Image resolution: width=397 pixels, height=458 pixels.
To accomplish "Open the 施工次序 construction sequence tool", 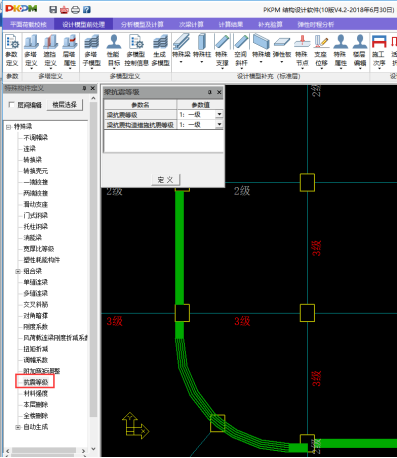I will coord(379,50).
